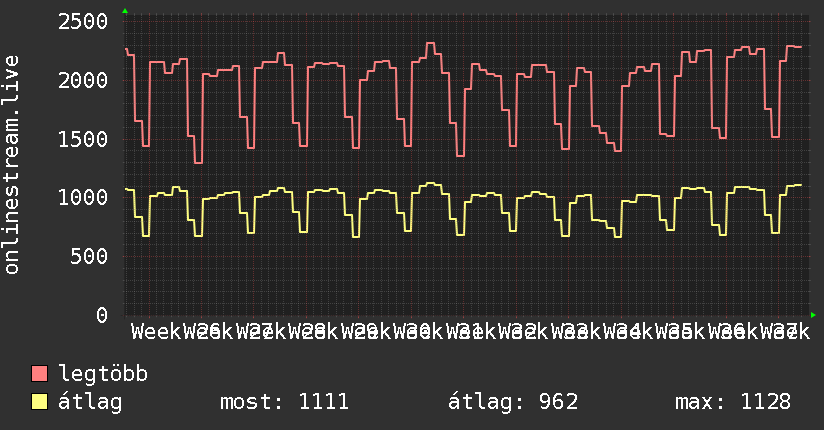Image resolution: width=824 pixels, height=430 pixels.
Task: Click the 1500 y-axis label
Action: coord(83,140)
